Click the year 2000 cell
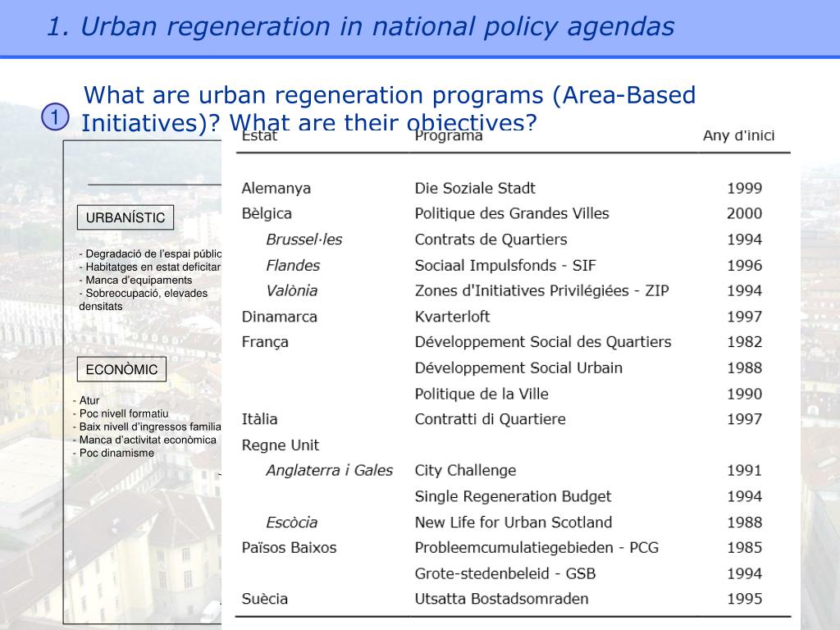This screenshot has width=840, height=630. (x=744, y=213)
